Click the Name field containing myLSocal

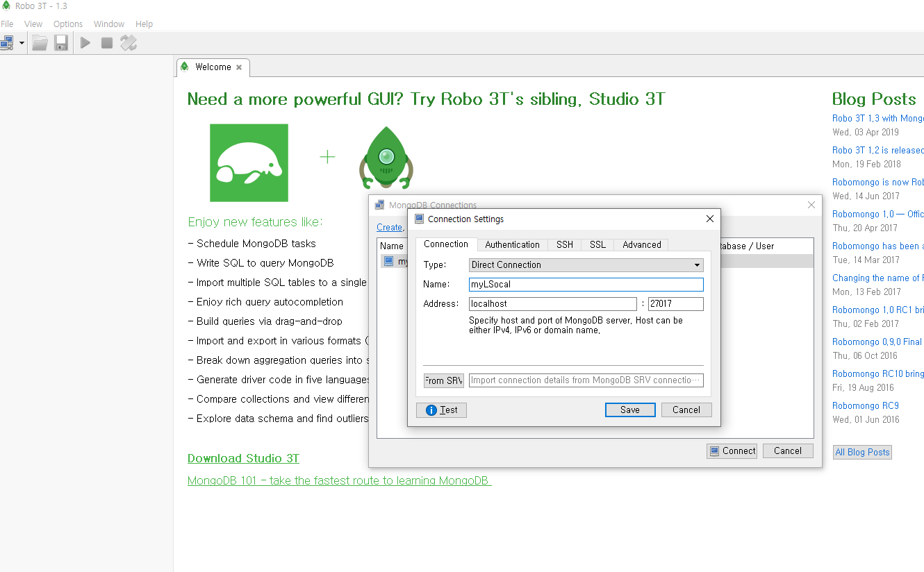[586, 284]
